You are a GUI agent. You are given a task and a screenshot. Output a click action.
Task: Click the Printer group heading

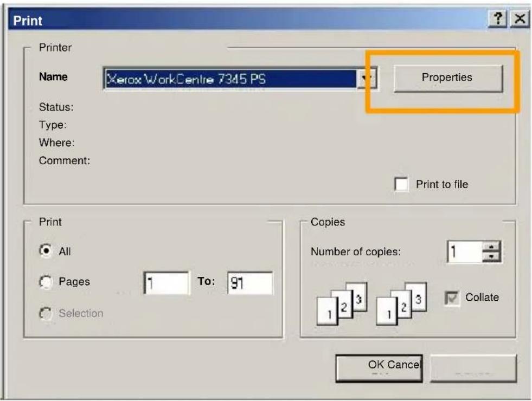tap(55, 48)
